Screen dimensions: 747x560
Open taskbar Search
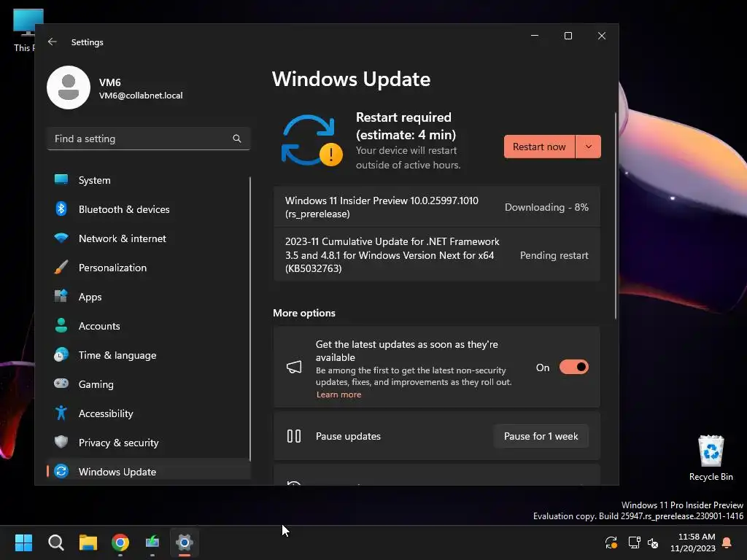tap(56, 542)
